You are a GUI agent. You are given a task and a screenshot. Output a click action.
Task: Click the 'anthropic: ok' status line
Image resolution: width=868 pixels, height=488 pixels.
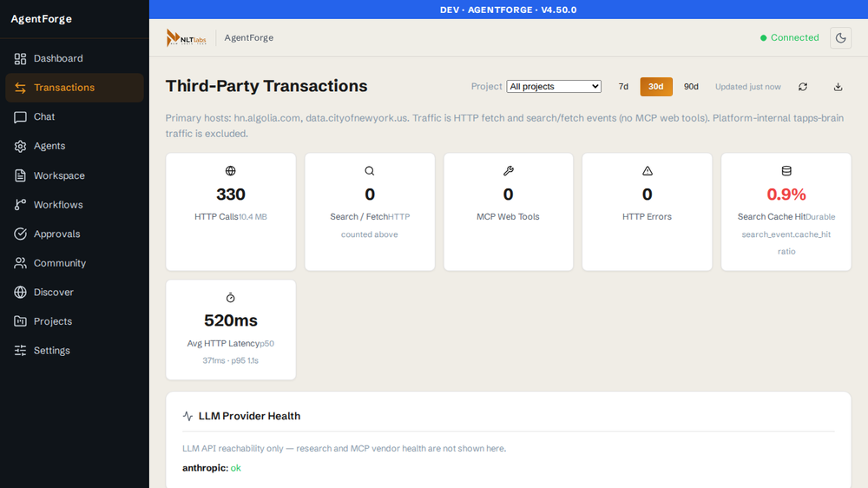click(x=212, y=468)
